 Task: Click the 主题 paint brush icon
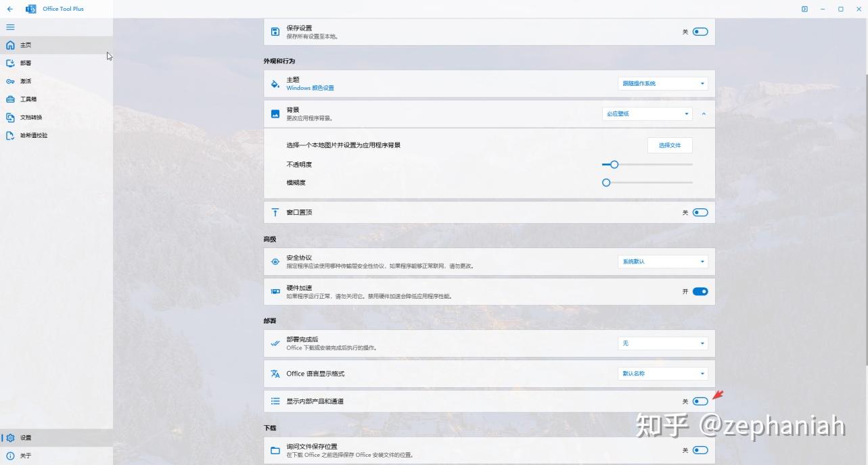[275, 82]
